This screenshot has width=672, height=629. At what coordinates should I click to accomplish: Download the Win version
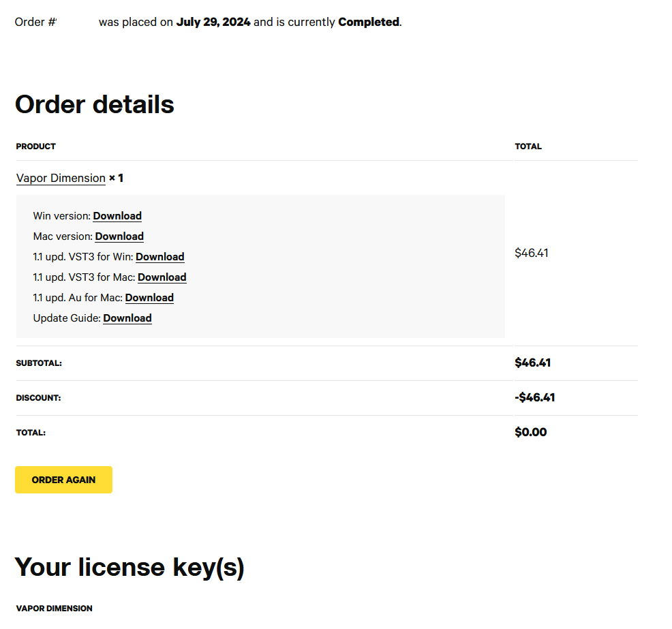(x=117, y=216)
